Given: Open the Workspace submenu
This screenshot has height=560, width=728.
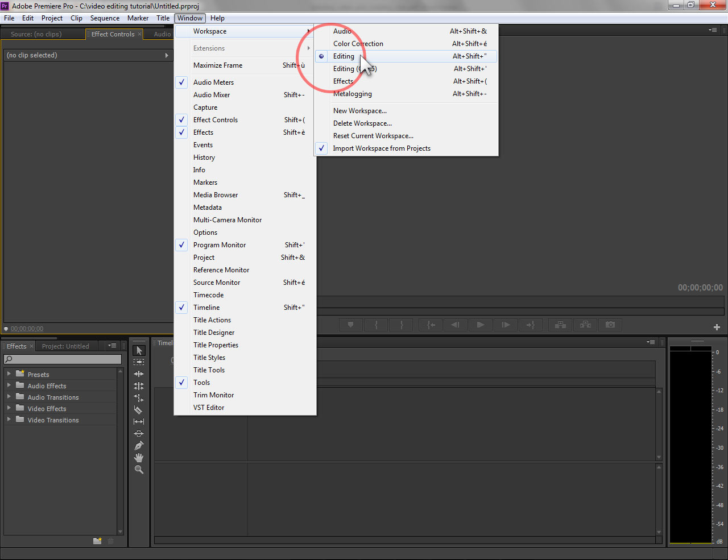Looking at the screenshot, I should tap(245, 31).
